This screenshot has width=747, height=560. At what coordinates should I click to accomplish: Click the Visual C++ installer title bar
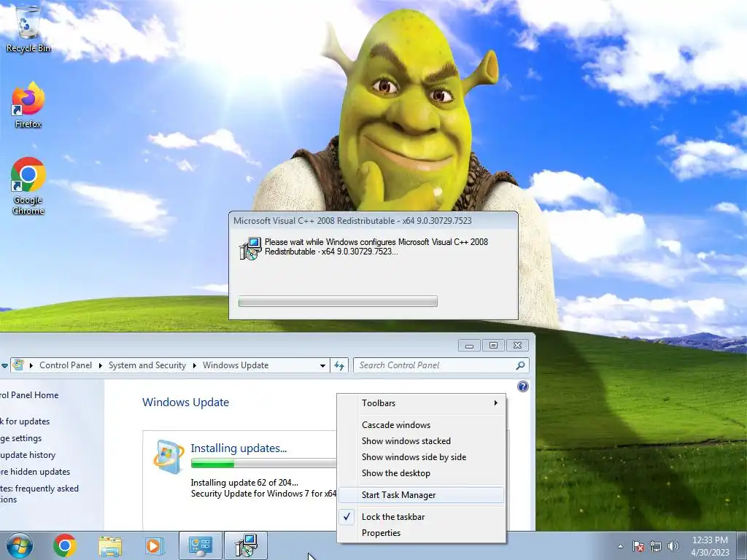click(x=373, y=220)
